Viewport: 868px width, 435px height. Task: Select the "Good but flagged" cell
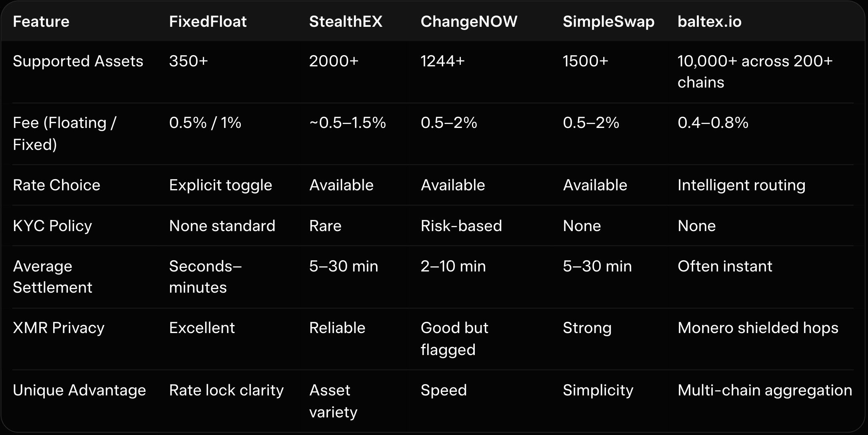point(454,339)
